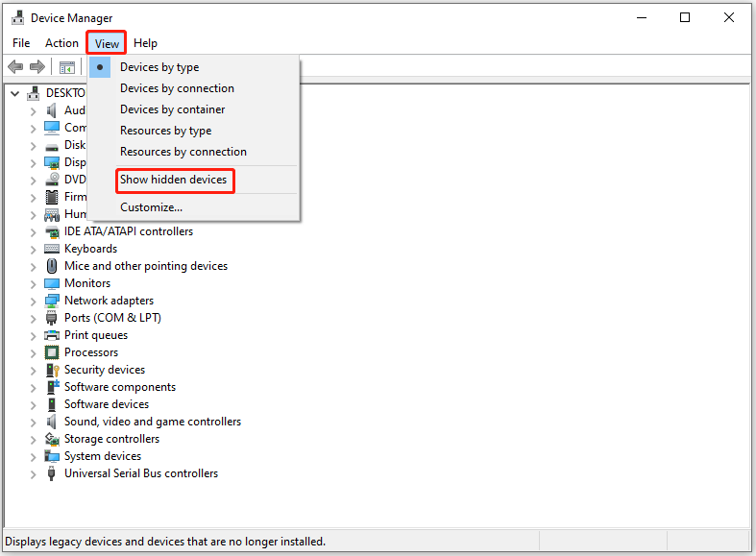Click the Computer category monitor icon
The width and height of the screenshot is (756, 556).
point(52,128)
